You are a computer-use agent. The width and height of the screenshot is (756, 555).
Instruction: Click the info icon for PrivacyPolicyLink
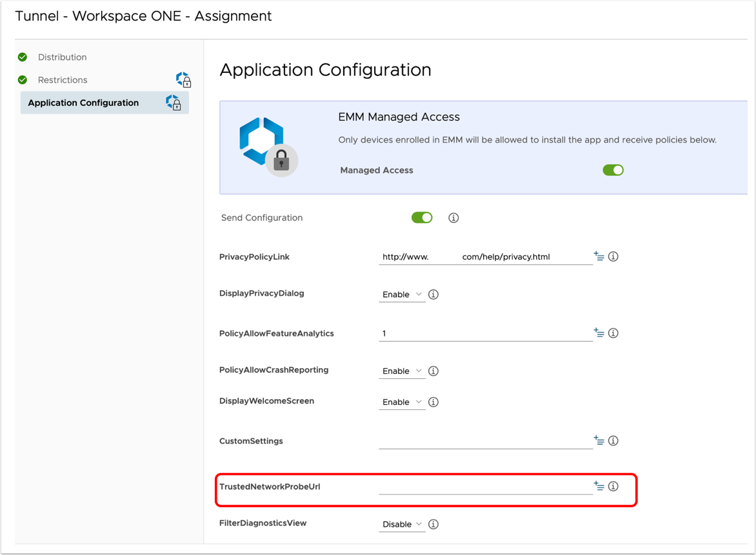point(613,257)
